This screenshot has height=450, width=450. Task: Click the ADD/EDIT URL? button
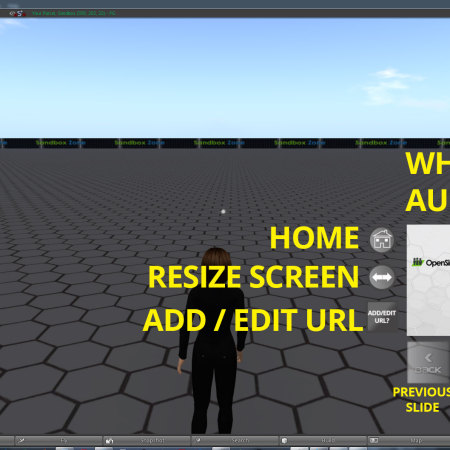click(x=382, y=317)
